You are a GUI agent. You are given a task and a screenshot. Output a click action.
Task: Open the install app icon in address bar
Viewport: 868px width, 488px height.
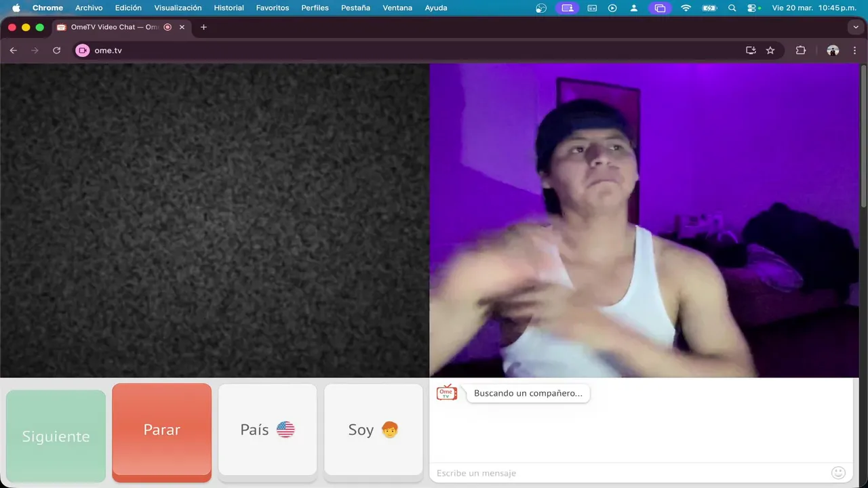coord(751,50)
